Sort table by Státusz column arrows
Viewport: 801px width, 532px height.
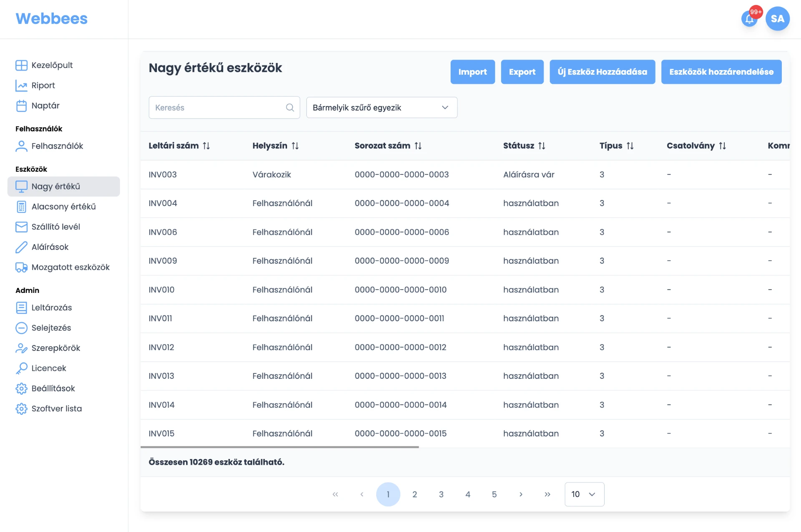542,146
